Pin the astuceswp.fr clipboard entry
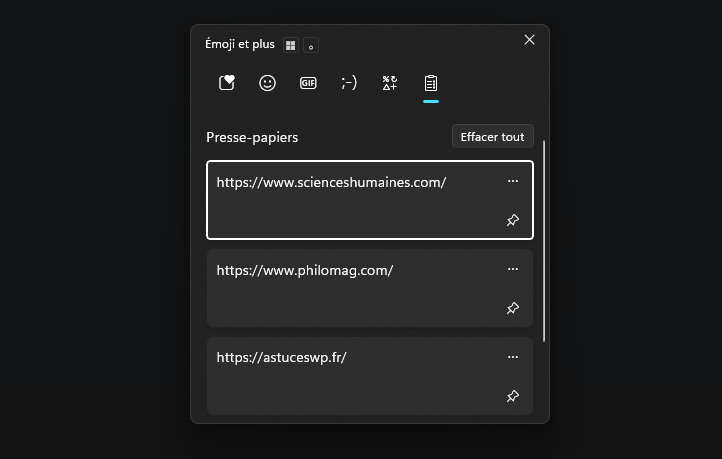Viewport: 722px width, 459px height. pyautogui.click(x=512, y=396)
